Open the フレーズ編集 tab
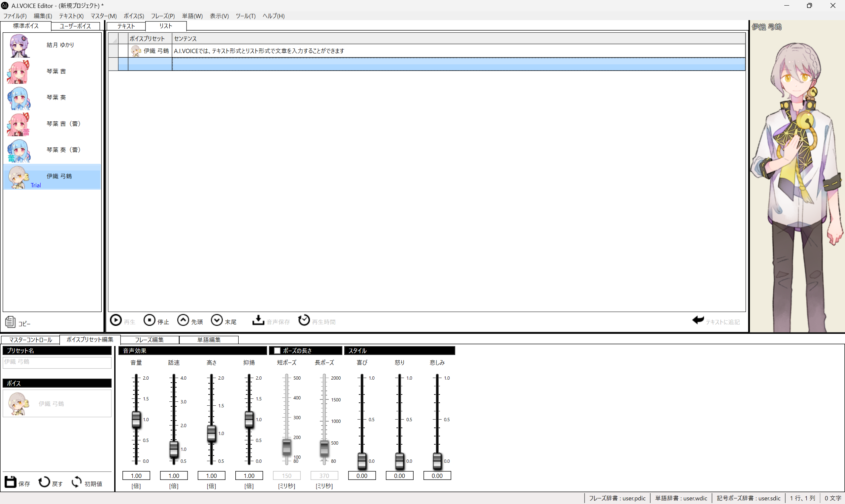 tap(149, 340)
